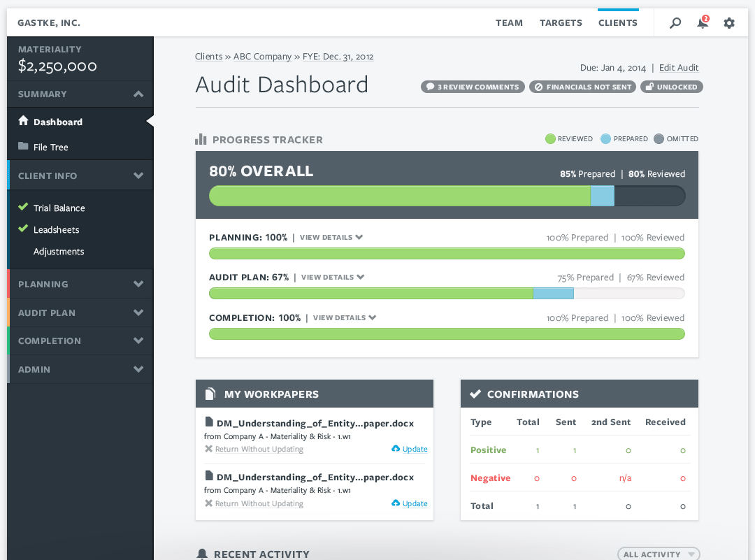Click the checkmark icon on Confirmations panel

coord(474,393)
